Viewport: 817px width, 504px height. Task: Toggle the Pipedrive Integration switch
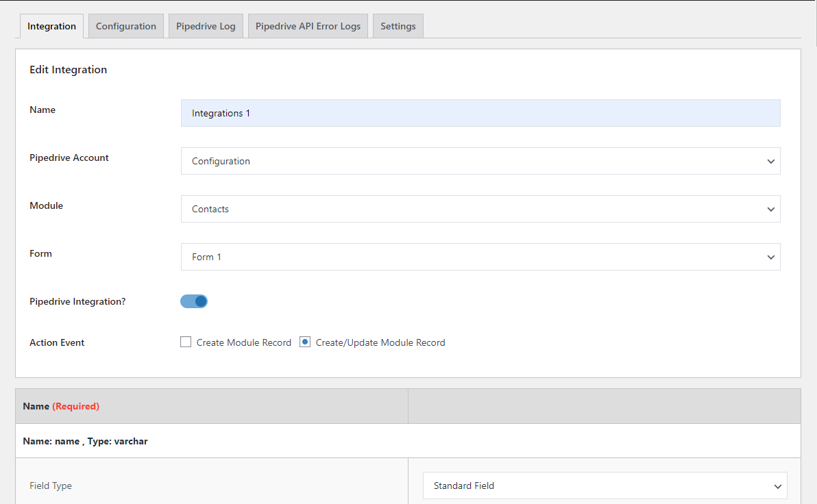pyautogui.click(x=194, y=301)
